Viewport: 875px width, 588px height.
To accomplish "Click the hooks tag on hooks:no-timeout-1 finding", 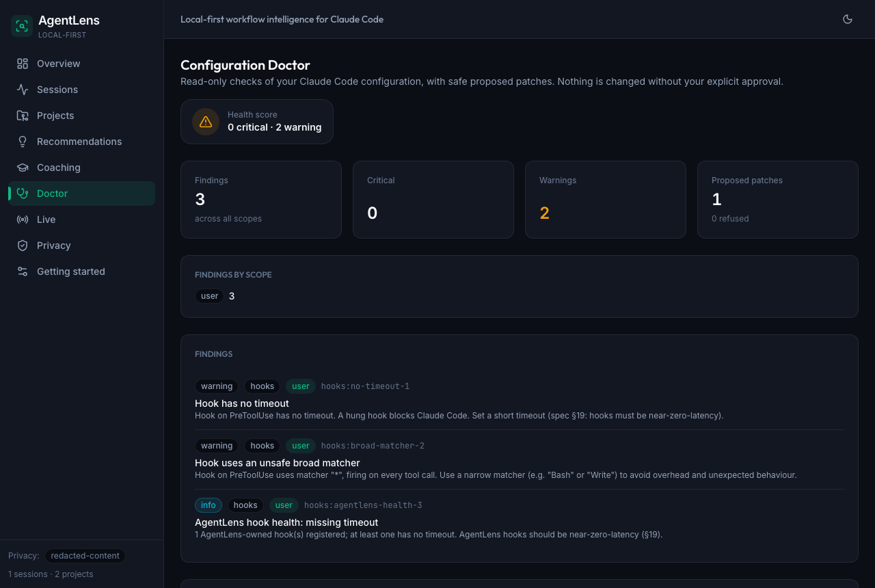I will (x=262, y=386).
